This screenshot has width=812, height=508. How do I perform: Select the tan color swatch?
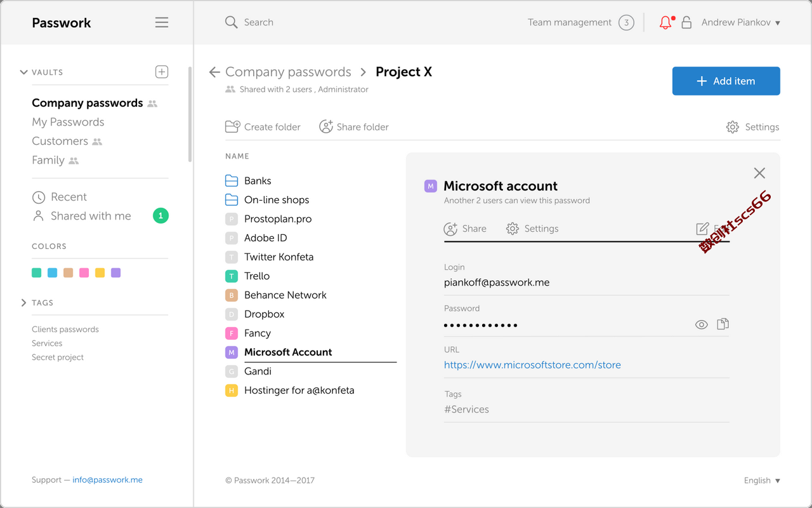point(68,273)
